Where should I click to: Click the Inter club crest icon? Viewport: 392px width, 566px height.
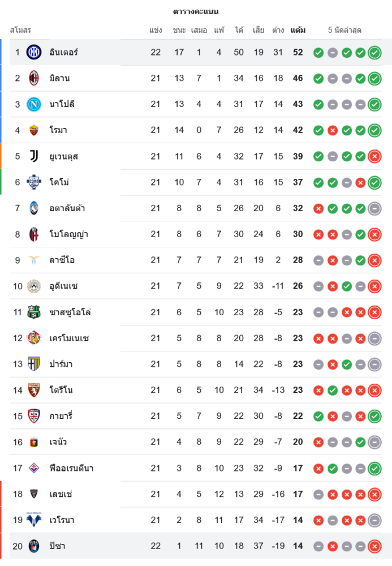(x=34, y=52)
